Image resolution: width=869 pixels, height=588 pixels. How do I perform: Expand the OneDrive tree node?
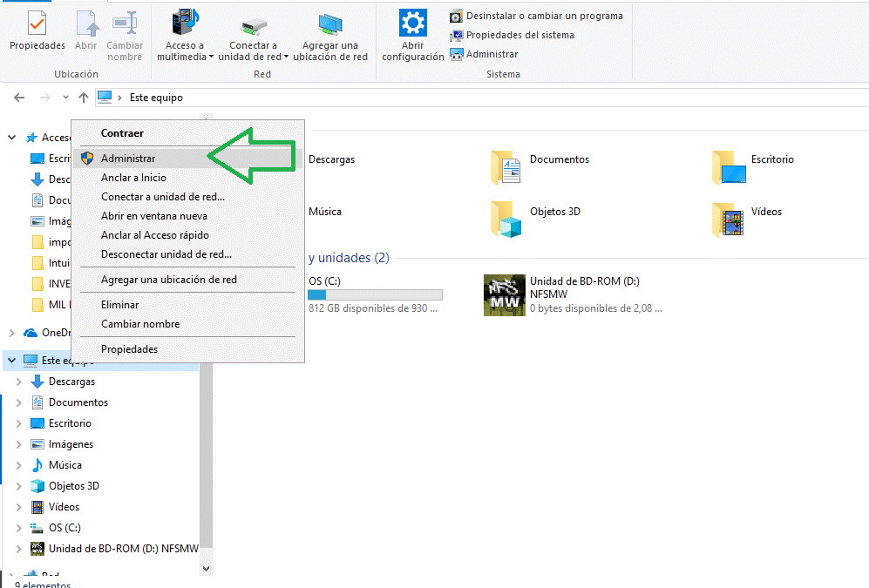pos(12,333)
